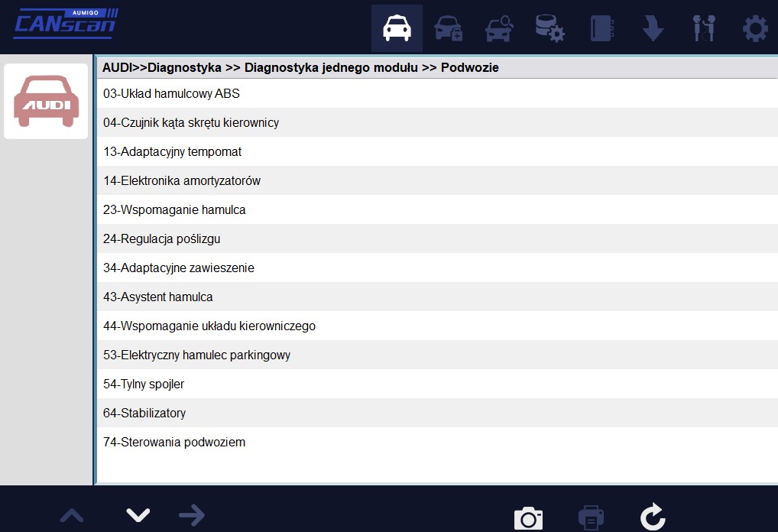Open 34-Adaptacyjne zawieszenie
The height and width of the screenshot is (532, 778).
[x=438, y=268]
